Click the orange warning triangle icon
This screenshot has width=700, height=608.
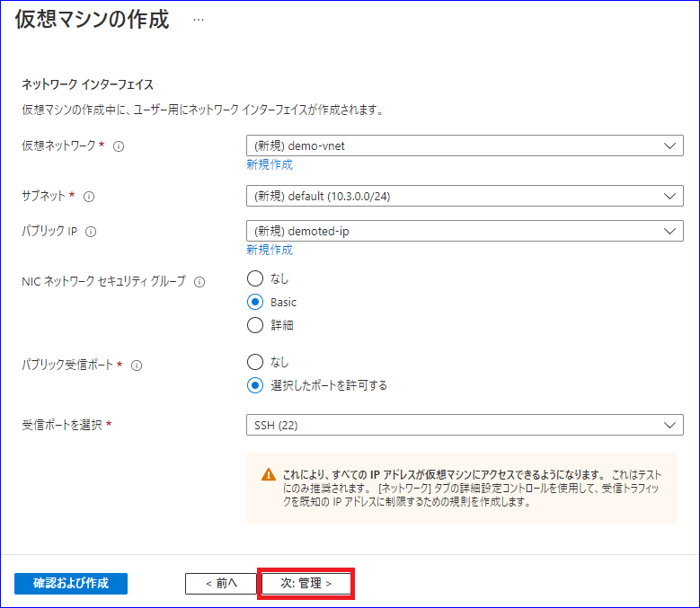click(269, 474)
